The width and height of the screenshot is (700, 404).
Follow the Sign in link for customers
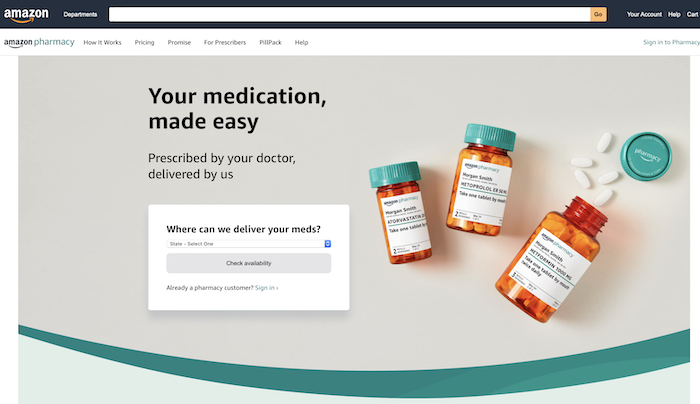click(x=267, y=288)
